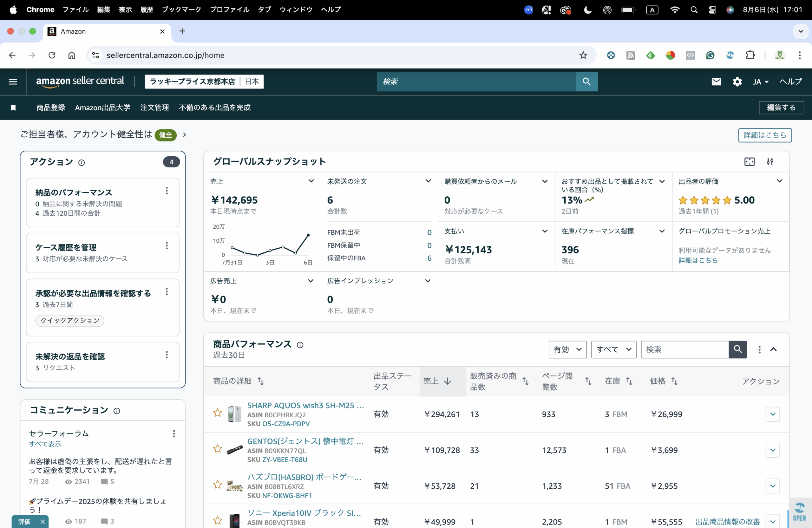Open the 注文管理 navigation item
812x528 pixels.
(x=154, y=108)
